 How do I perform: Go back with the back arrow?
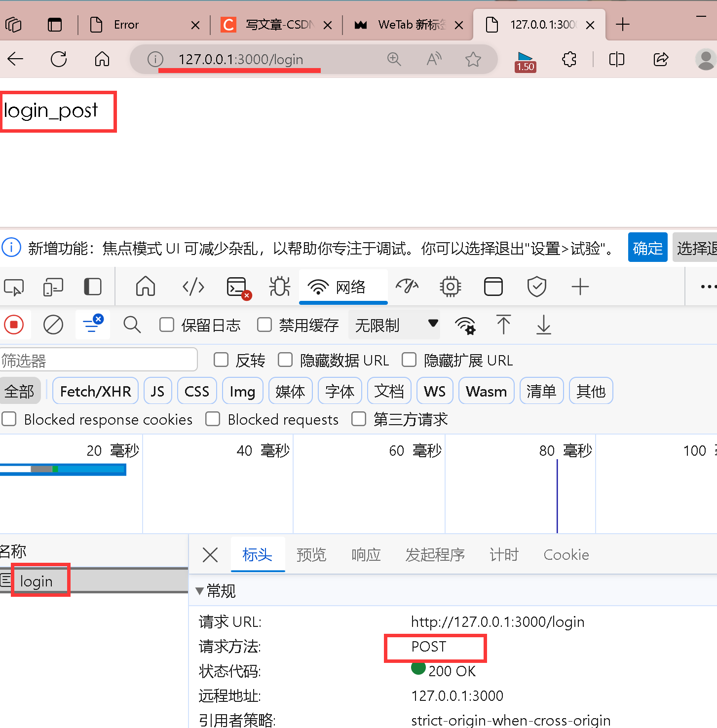click(15, 59)
